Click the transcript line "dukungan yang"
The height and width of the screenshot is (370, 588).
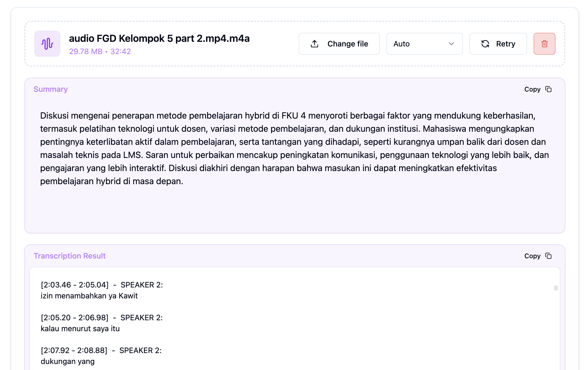pos(67,361)
